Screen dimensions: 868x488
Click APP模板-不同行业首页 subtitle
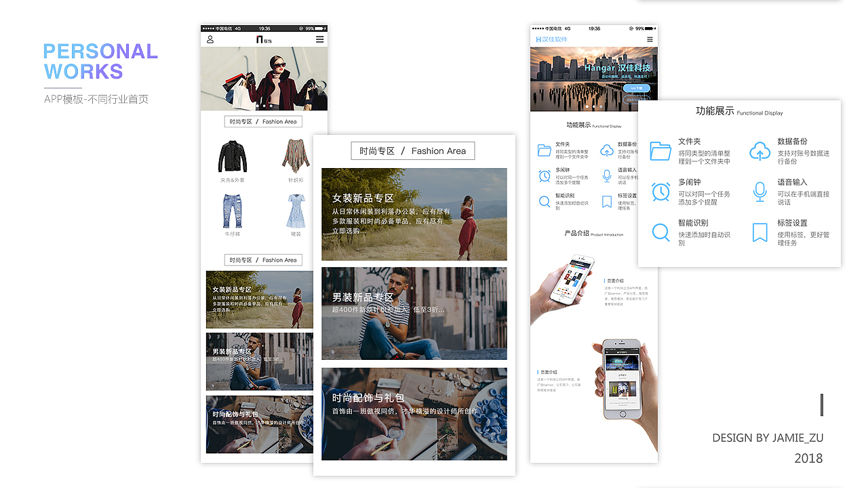96,99
